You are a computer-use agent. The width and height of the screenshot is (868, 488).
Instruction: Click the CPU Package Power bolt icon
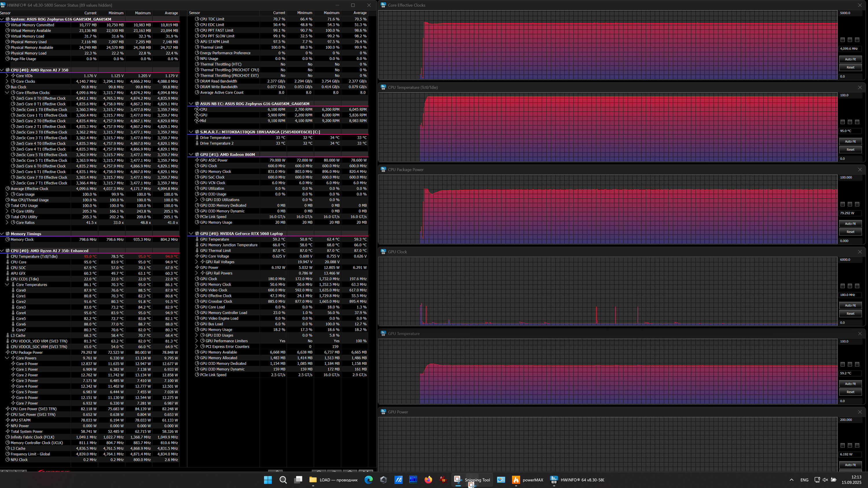pyautogui.click(x=8, y=352)
